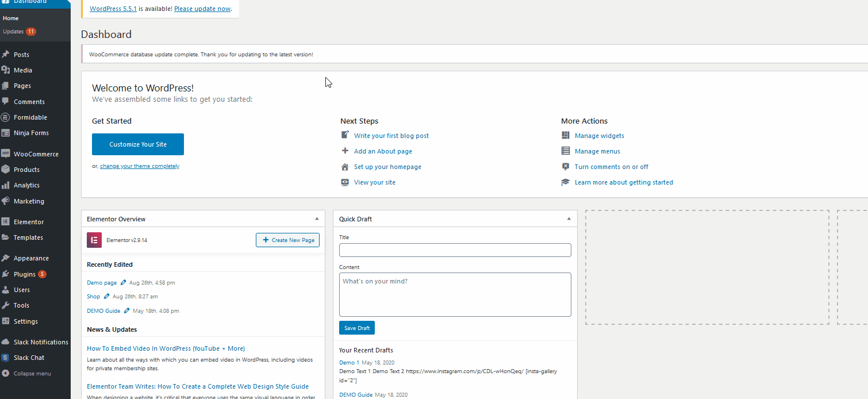Open the Updates submenu item
This screenshot has width=868, height=399.
click(13, 32)
